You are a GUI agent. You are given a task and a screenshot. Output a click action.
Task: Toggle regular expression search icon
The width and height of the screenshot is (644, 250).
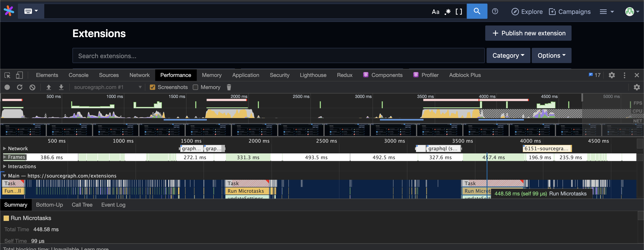(x=447, y=11)
